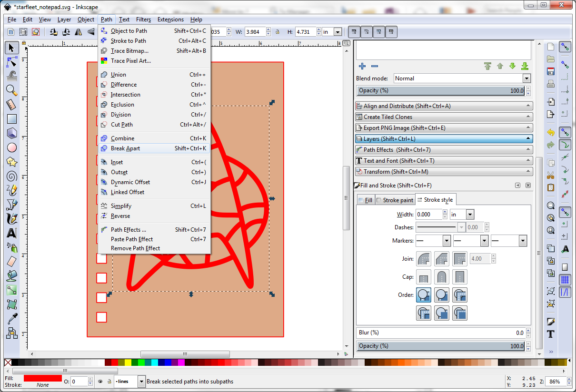Select miter join option

click(459, 259)
